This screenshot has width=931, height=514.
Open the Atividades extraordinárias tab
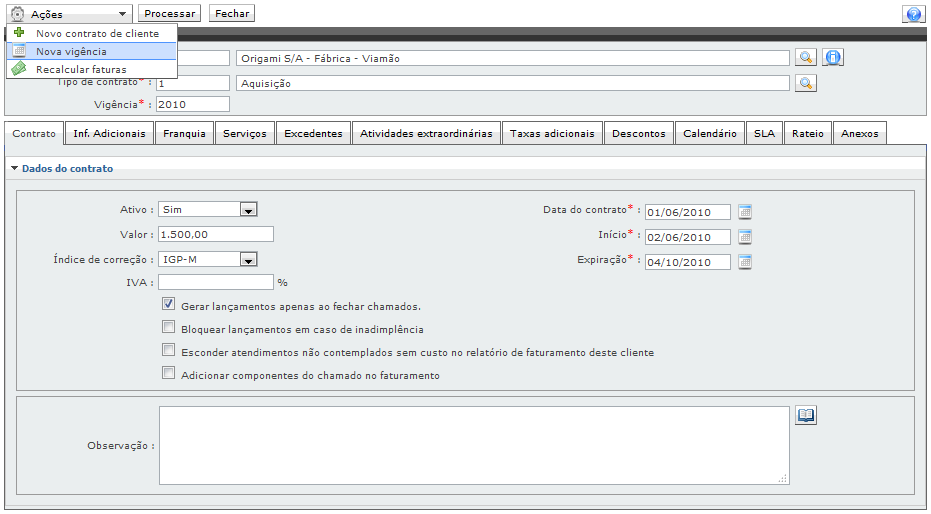[426, 134]
